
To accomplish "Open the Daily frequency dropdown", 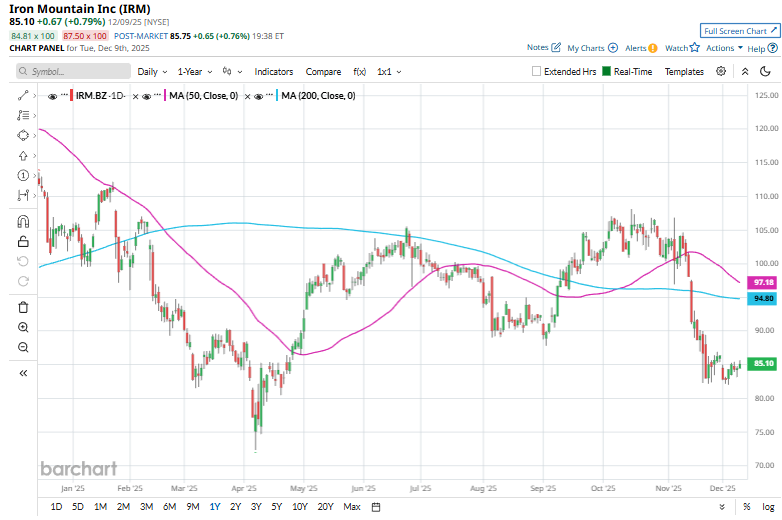I will [152, 72].
